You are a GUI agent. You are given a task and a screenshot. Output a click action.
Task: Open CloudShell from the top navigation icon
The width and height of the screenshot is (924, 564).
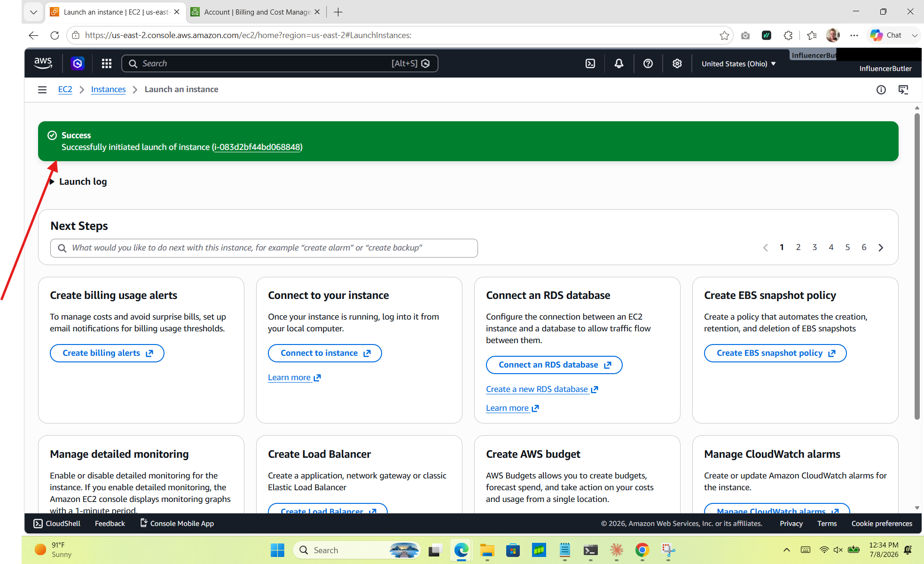tap(590, 63)
